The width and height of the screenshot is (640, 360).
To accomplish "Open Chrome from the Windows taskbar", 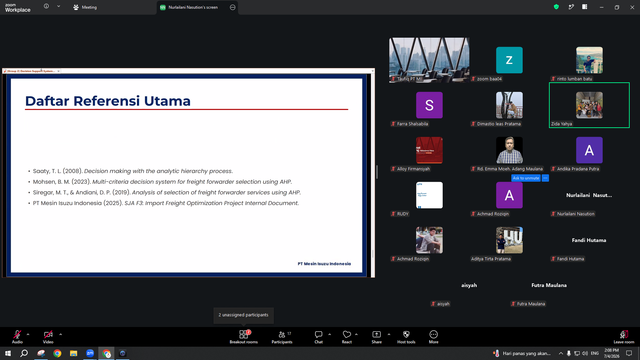I will 57,353.
